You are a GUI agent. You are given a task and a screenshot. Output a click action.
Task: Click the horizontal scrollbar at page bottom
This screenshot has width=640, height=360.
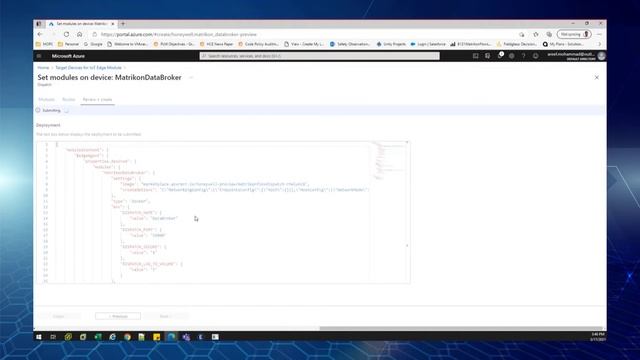coord(461,328)
